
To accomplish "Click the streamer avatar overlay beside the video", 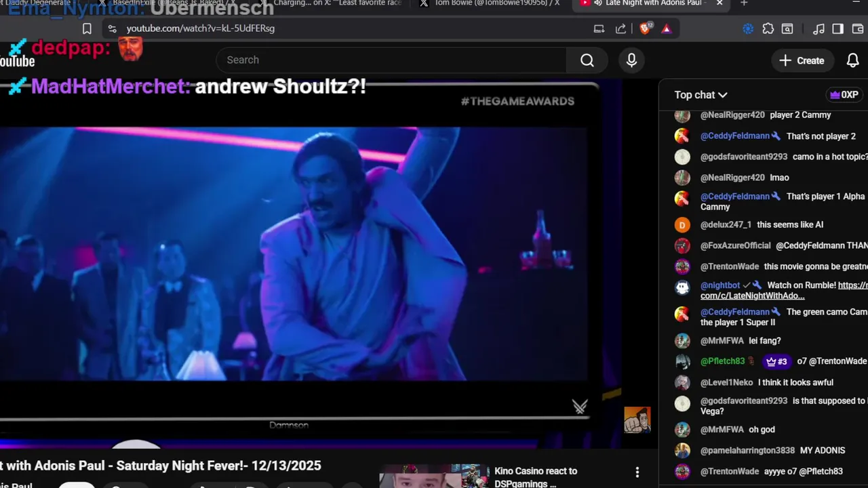I will pyautogui.click(x=637, y=420).
